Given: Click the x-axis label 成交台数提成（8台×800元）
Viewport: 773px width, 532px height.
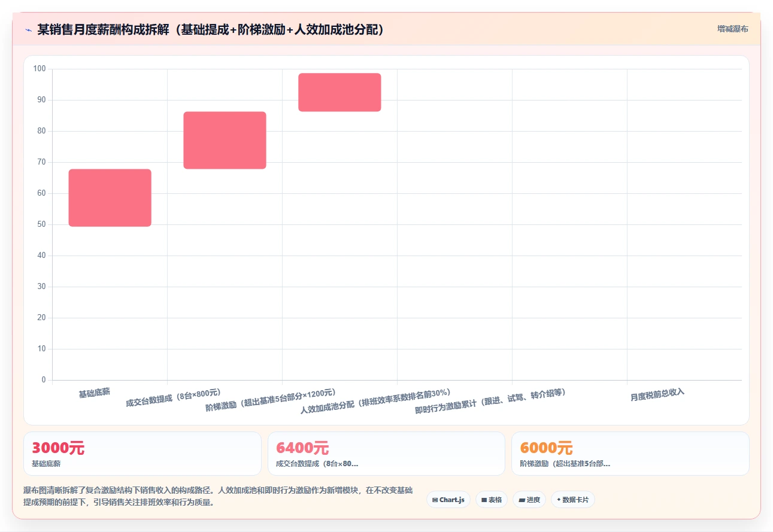Looking at the screenshot, I should click(174, 398).
